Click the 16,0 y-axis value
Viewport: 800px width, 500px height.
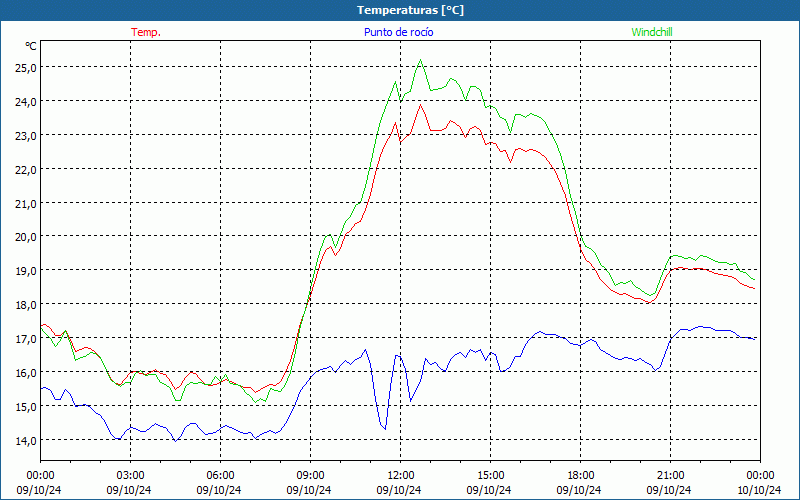coord(26,372)
